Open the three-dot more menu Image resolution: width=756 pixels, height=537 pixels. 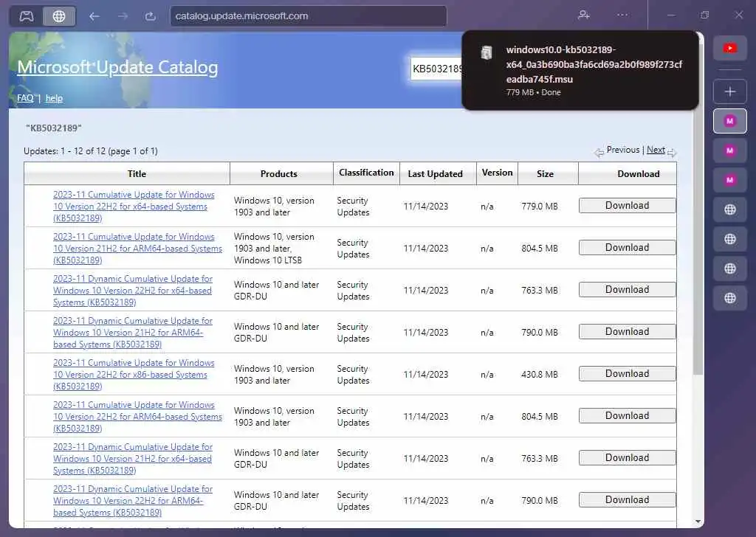pyautogui.click(x=622, y=15)
